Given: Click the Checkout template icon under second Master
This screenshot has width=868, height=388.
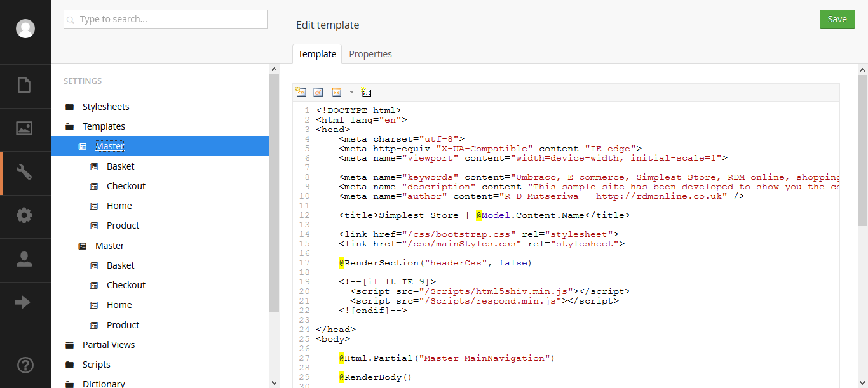Looking at the screenshot, I should [x=94, y=285].
